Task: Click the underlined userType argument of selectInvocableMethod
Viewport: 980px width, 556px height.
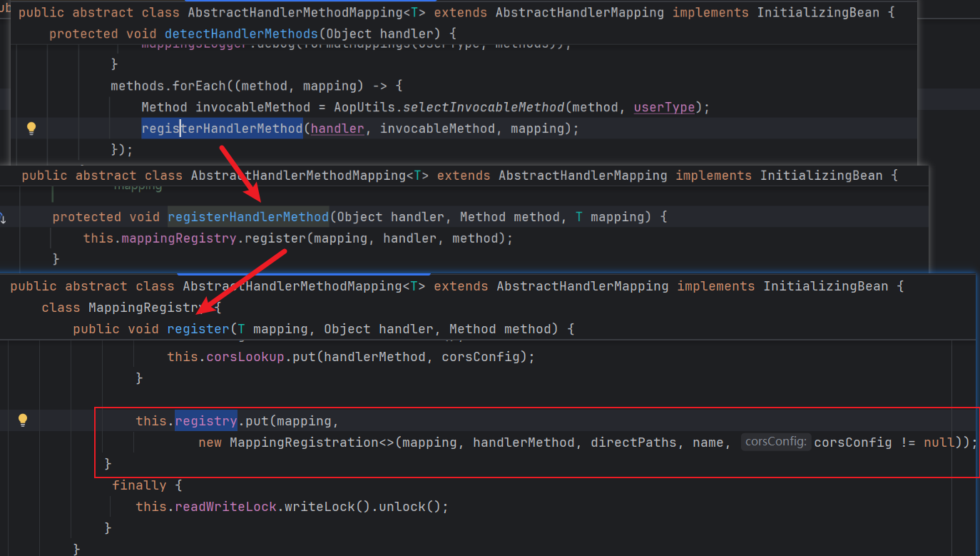Action: 664,107
